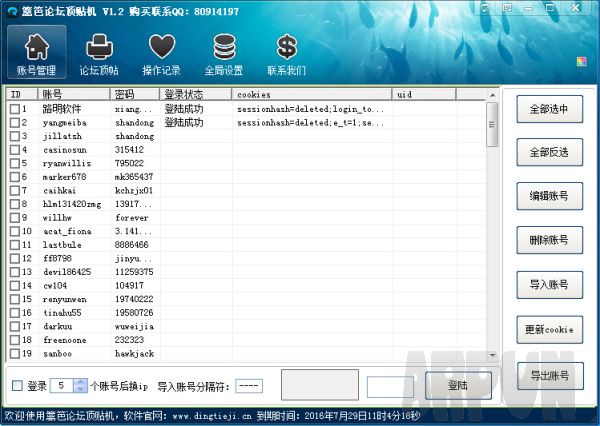The height and width of the screenshot is (426, 600).
Task: Open the 账号管理 home icon tab
Action: pos(36,54)
